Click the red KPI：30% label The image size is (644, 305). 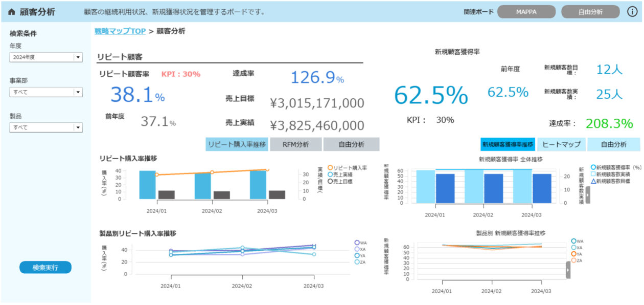tap(181, 74)
